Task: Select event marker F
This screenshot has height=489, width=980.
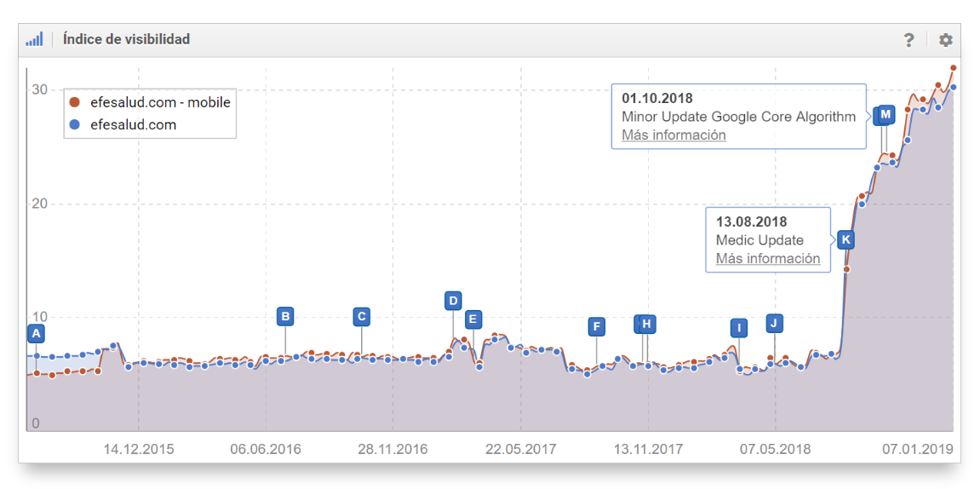Action: (x=597, y=326)
